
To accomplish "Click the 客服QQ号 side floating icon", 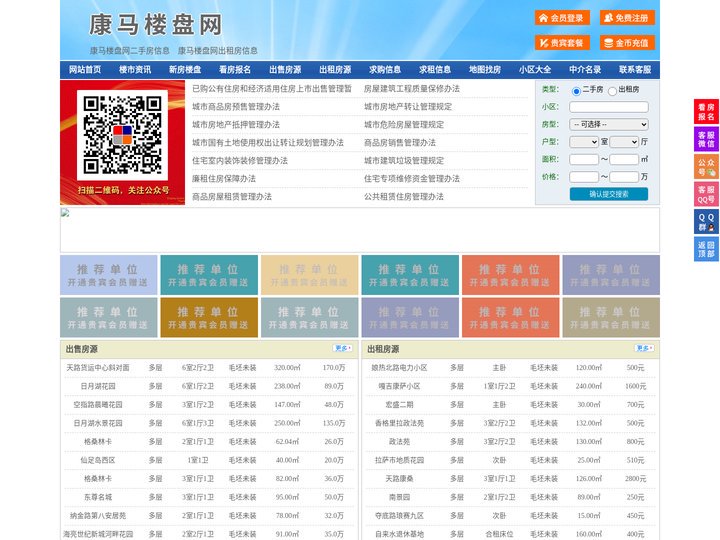I will tap(706, 194).
